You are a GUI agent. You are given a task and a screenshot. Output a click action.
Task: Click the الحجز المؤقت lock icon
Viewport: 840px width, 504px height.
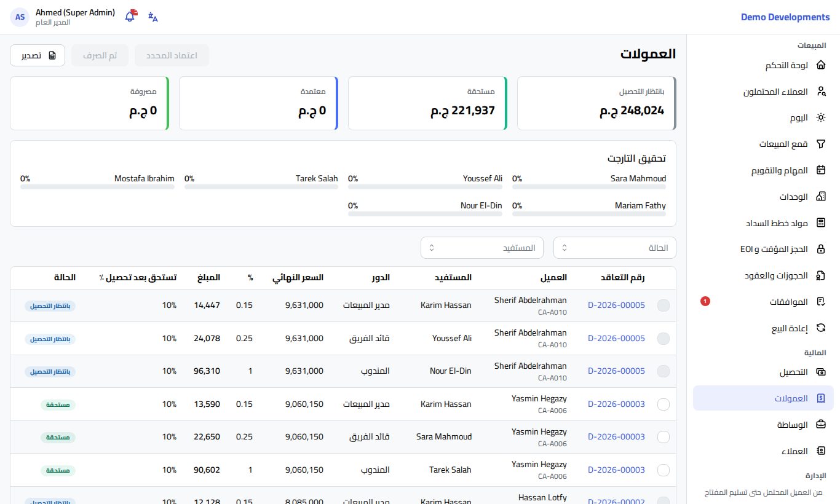click(x=820, y=250)
